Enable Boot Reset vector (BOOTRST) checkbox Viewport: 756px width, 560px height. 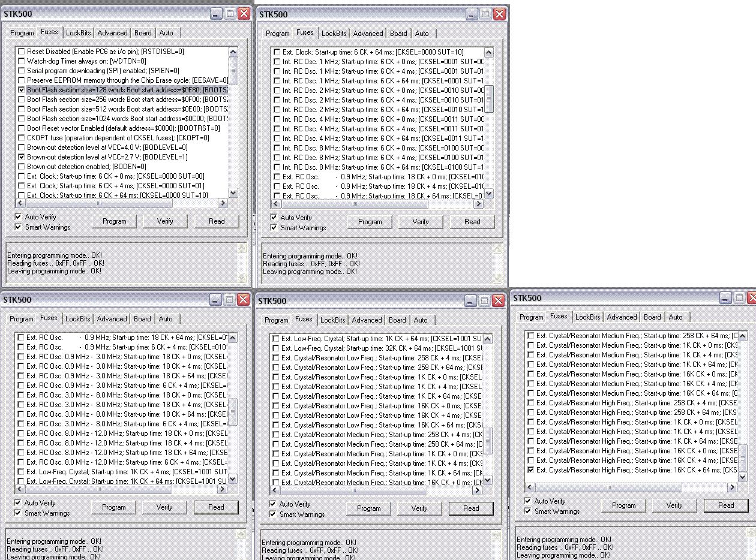22,128
